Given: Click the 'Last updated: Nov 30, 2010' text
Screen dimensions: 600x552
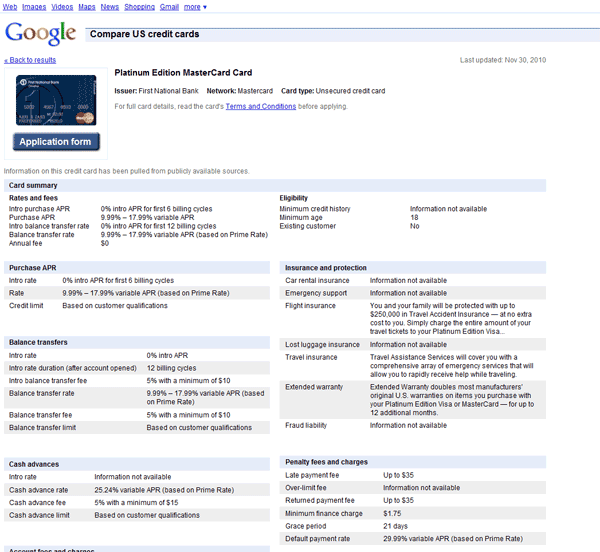Looking at the screenshot, I should [503, 60].
